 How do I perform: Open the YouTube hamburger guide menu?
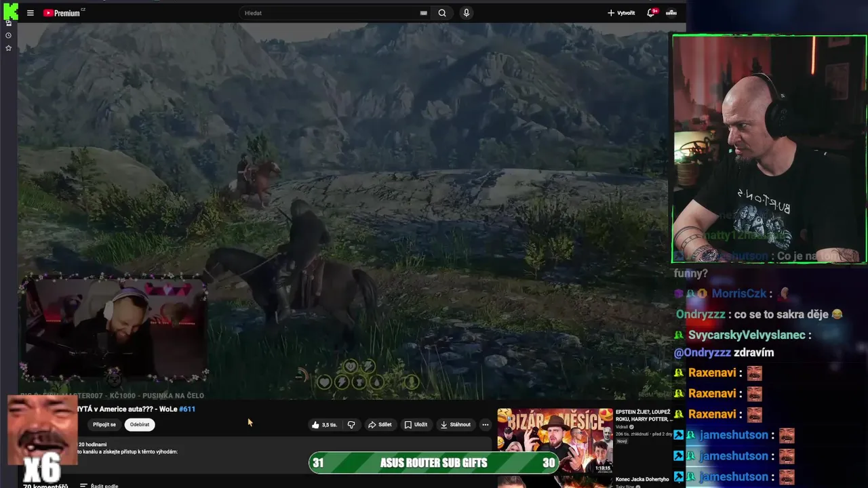pyautogui.click(x=30, y=13)
